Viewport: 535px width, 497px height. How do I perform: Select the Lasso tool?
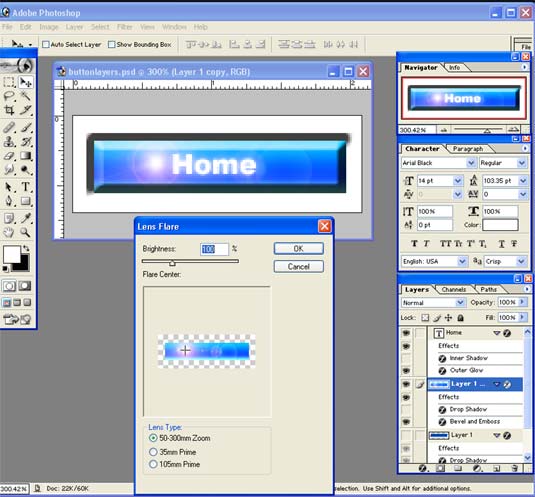(9, 96)
